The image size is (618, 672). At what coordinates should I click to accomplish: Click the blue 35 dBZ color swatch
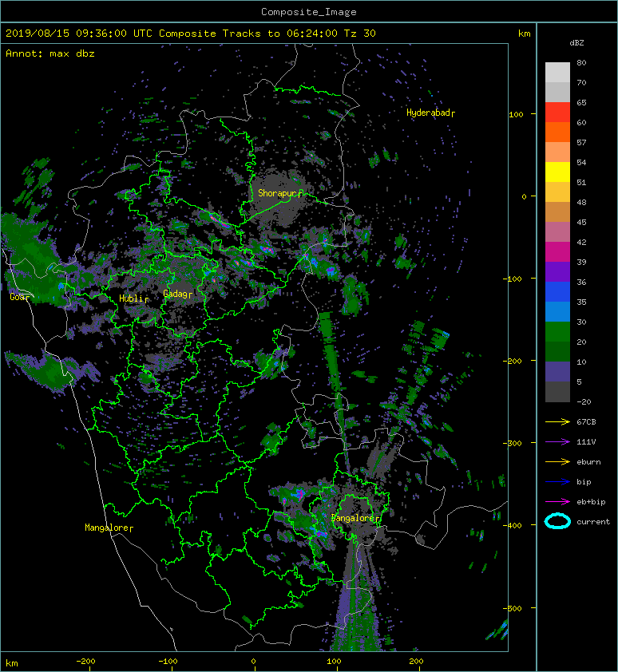[x=557, y=292]
